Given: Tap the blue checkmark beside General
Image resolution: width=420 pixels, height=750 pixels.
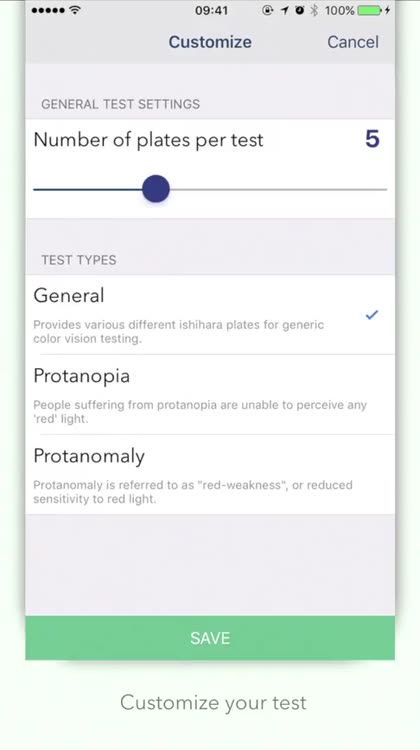Looking at the screenshot, I should (372, 315).
